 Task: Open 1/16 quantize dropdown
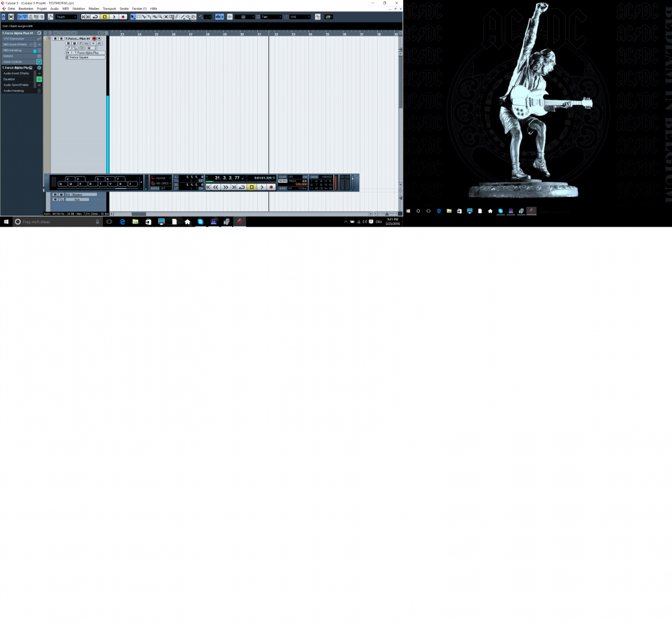(x=300, y=17)
